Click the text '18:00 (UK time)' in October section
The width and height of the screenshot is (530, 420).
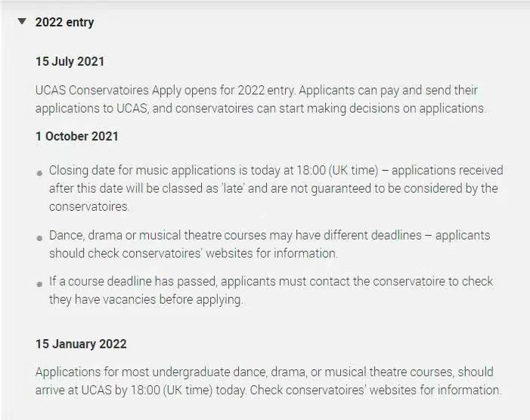coord(337,170)
